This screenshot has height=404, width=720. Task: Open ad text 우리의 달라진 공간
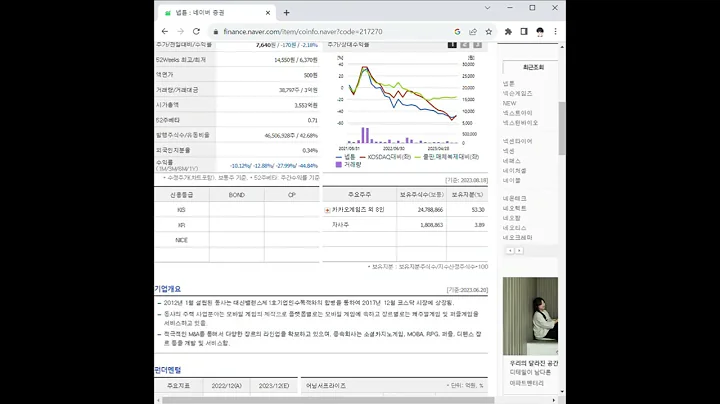pos(534,363)
